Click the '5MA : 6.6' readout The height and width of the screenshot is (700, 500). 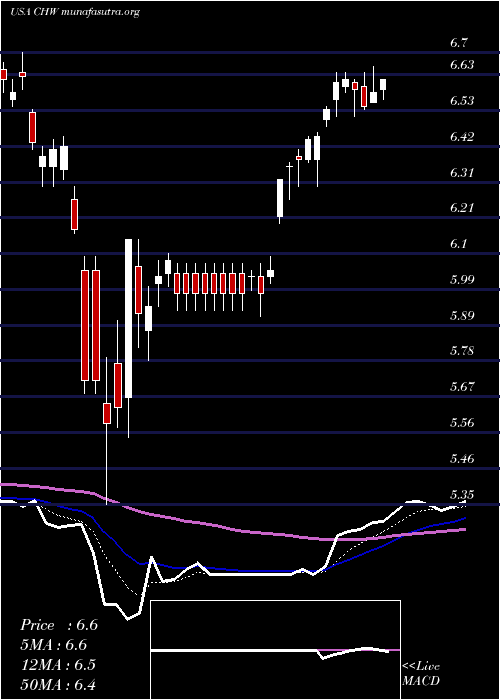coord(54,645)
